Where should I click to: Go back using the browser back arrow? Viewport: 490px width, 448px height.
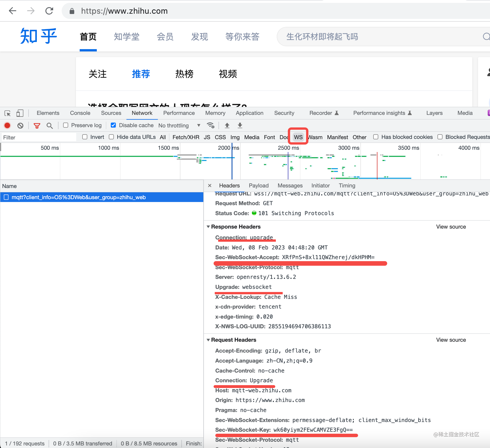[x=13, y=11]
